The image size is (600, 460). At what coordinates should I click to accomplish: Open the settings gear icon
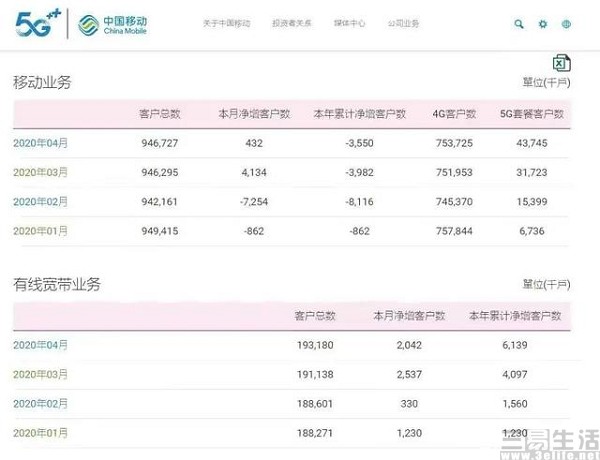[x=543, y=23]
